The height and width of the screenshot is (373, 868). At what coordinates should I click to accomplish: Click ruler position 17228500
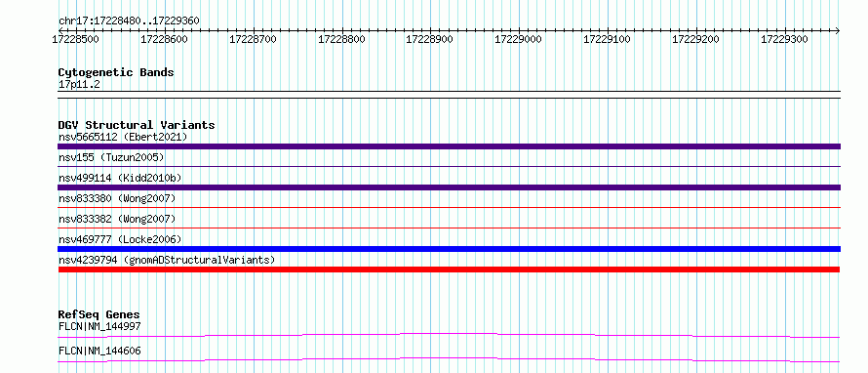click(75, 39)
